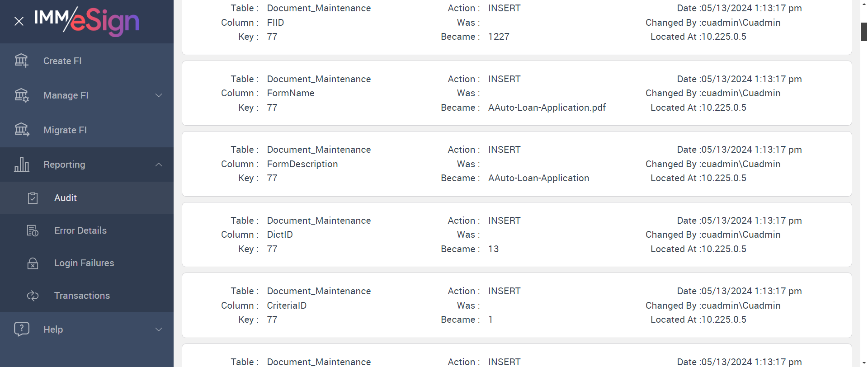
Task: Click the Migrate FI bank-arrow icon
Action: [x=21, y=130]
